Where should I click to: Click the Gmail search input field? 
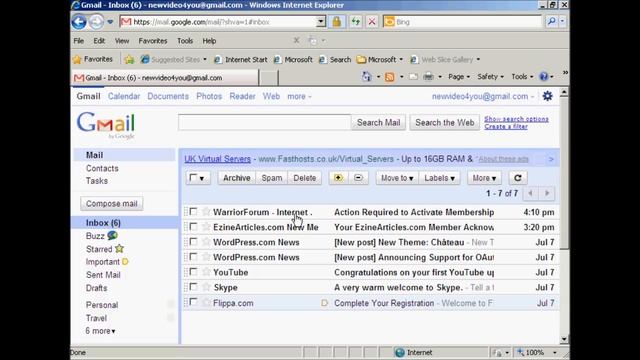pyautogui.click(x=264, y=122)
